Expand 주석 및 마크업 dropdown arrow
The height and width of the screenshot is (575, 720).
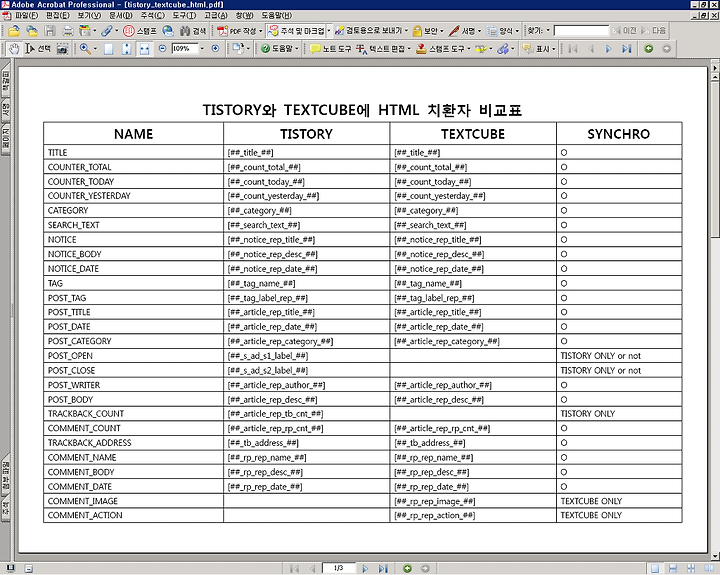[x=328, y=31]
